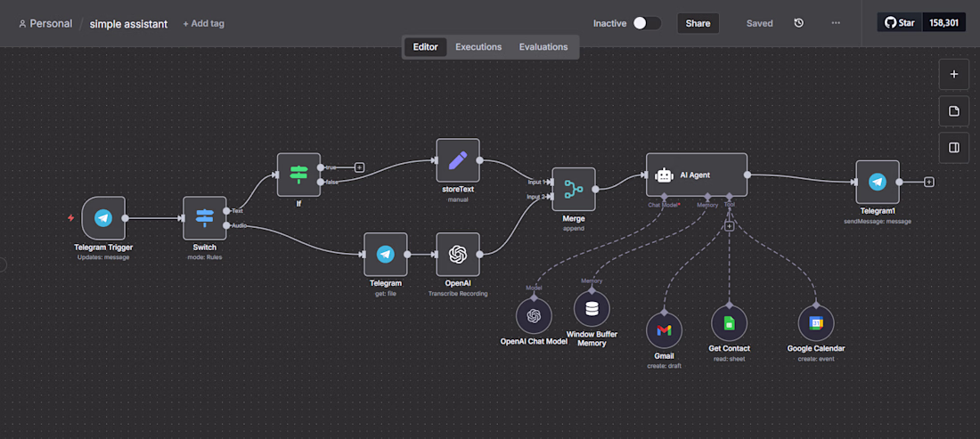Click the 'Transcribe Recording' subtitle text
This screenshot has height=439, width=980.
(458, 294)
